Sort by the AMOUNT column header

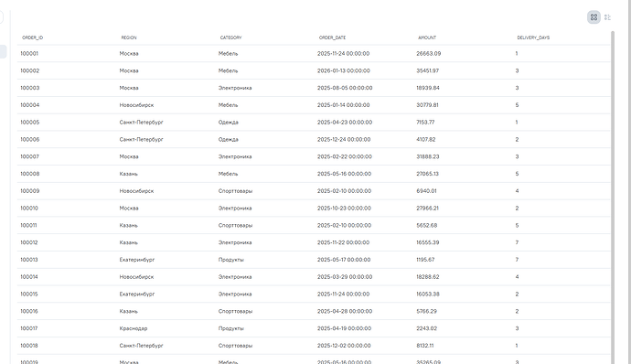(427, 37)
